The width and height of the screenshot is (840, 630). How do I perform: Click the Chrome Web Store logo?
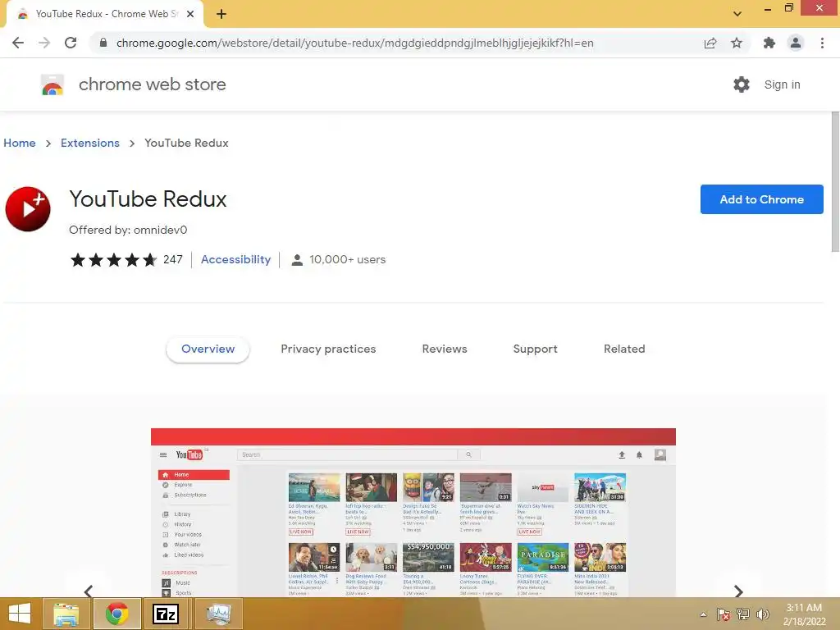[x=52, y=84]
